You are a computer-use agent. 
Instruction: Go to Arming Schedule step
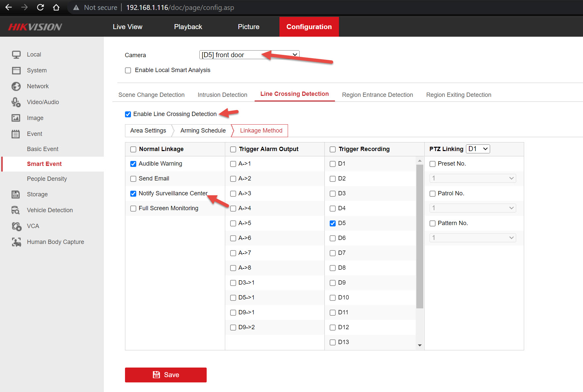pos(203,131)
